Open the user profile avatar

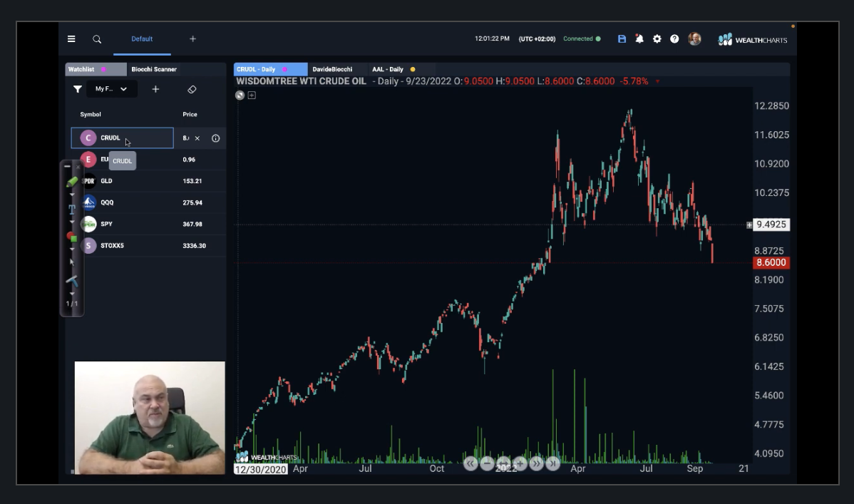click(694, 38)
